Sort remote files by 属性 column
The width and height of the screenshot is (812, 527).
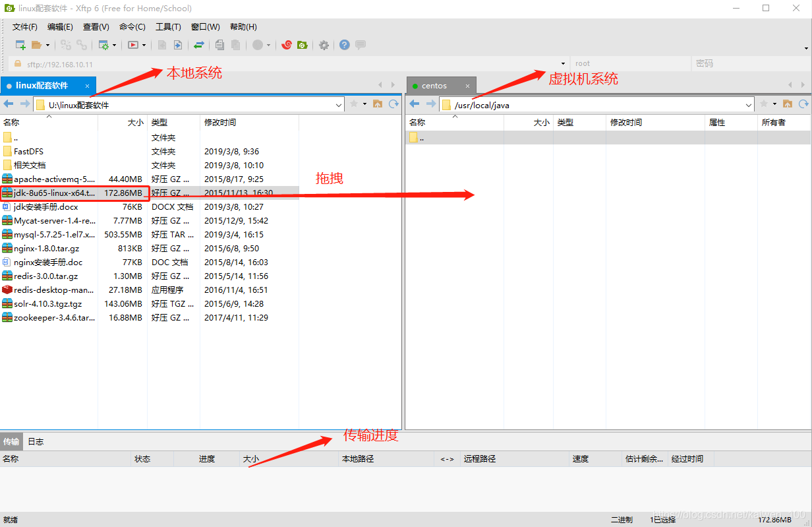click(731, 122)
